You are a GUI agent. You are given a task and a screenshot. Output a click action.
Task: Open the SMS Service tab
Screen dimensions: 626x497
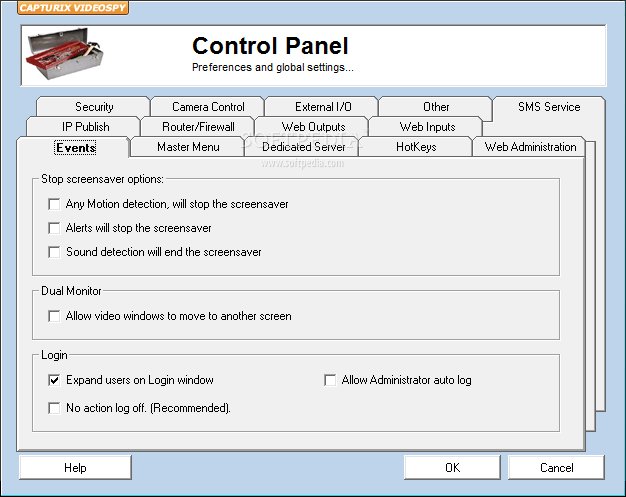[x=549, y=107]
